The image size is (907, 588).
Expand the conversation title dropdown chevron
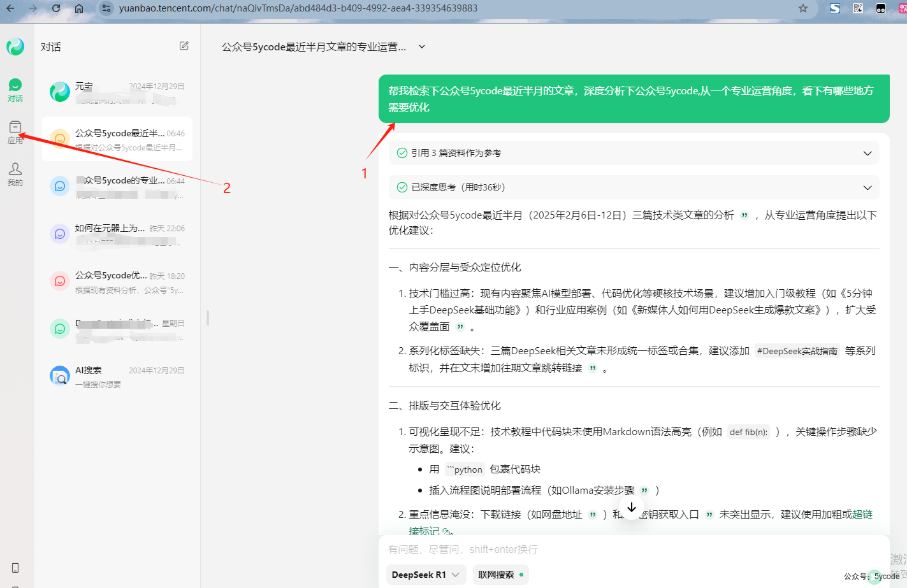tap(422, 47)
